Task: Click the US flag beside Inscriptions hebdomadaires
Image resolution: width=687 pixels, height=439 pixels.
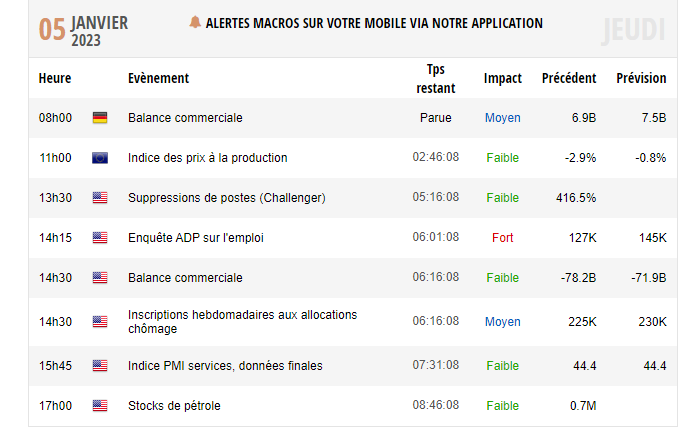Action: click(x=100, y=322)
